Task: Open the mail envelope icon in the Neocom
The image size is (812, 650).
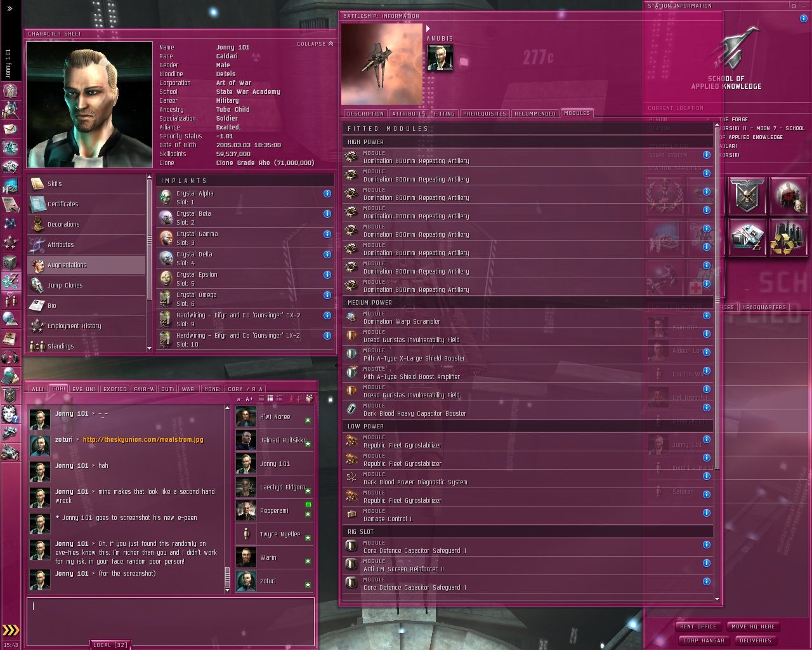Action: (10, 129)
